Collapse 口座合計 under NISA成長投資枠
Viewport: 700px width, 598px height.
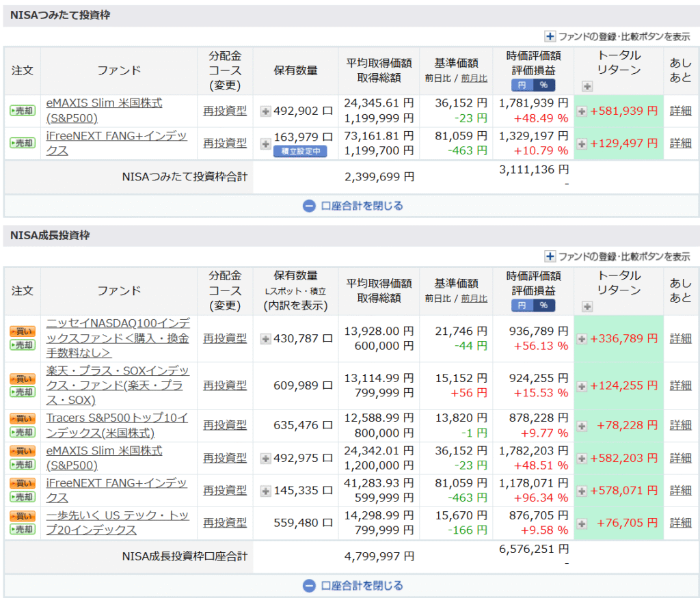353,586
